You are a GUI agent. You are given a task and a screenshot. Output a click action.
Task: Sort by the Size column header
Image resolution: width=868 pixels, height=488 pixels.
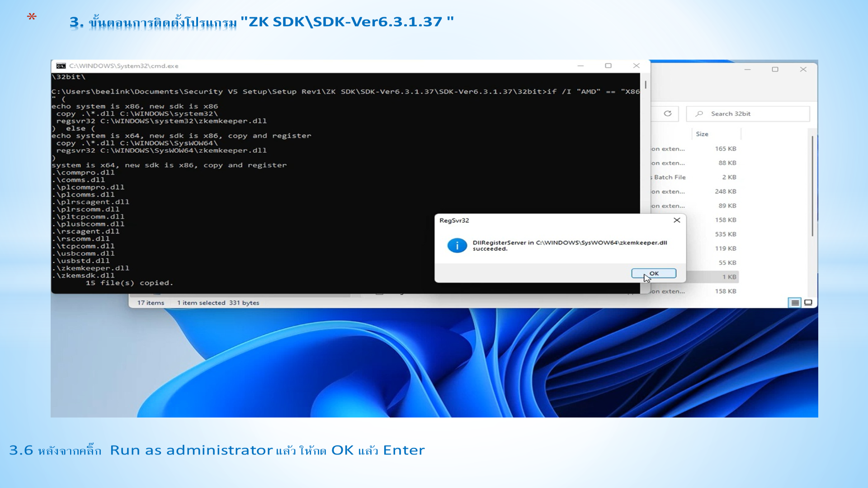click(x=702, y=134)
